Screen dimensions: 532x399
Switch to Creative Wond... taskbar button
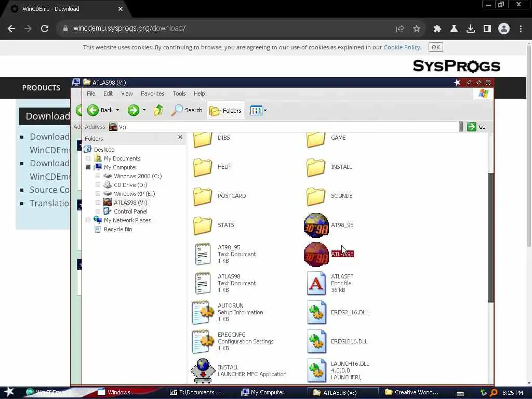(411, 392)
